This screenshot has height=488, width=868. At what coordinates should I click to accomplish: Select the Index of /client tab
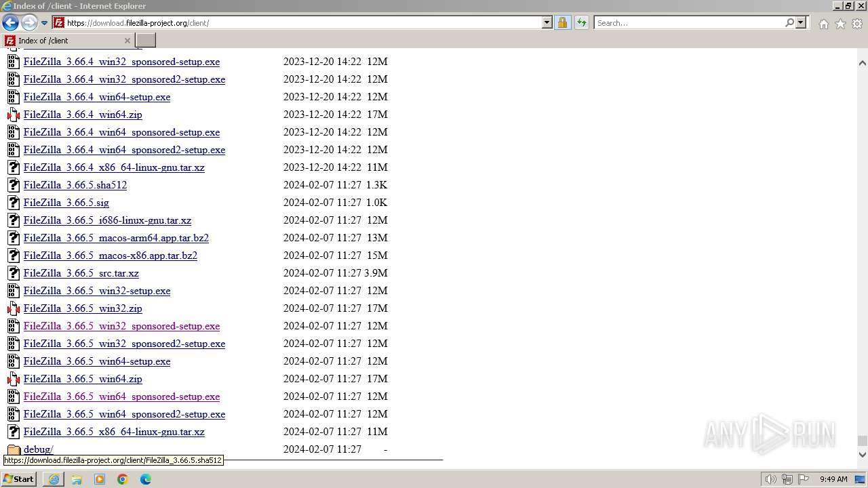pos(68,41)
